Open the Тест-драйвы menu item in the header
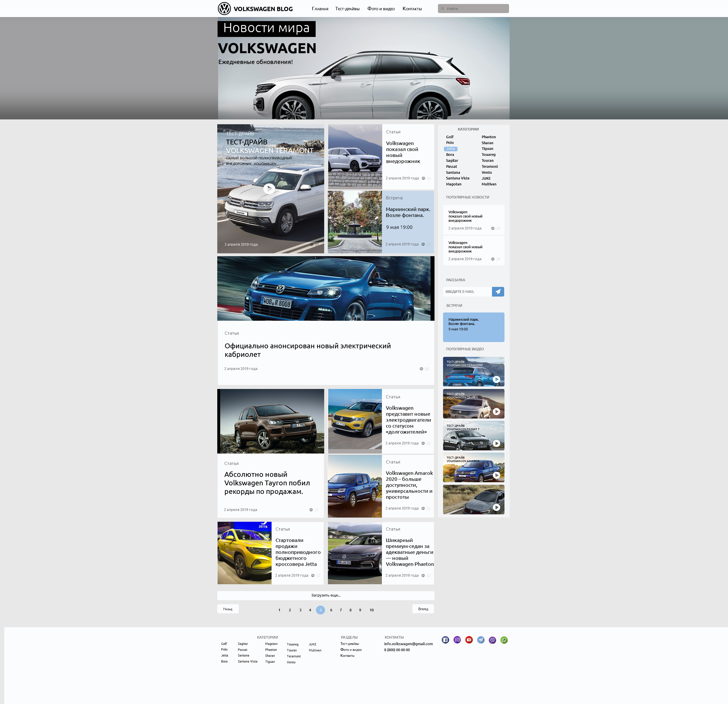 click(347, 9)
